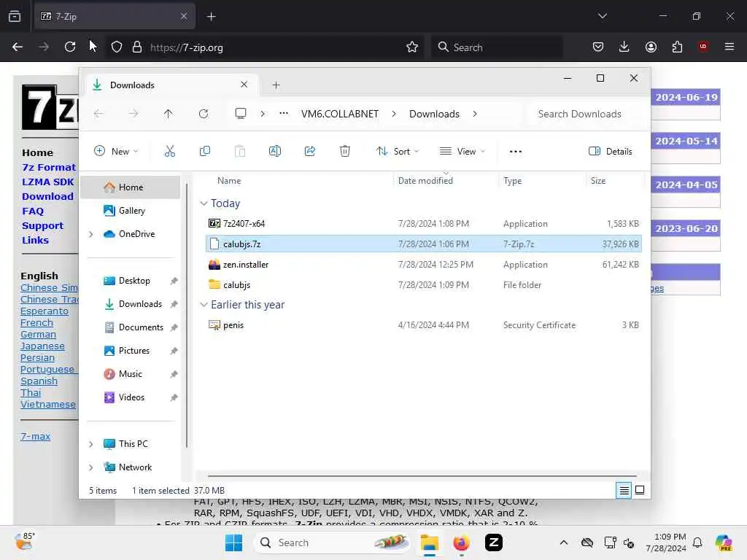Screen dimensions: 747x560
Task: Open the Firefox View icon at top left
Action: 15,16
